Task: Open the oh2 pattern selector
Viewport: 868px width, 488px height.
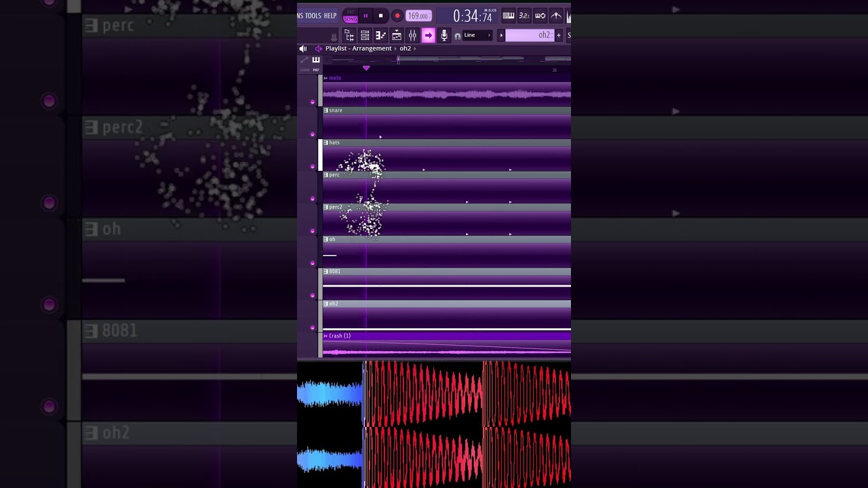Action: click(530, 35)
